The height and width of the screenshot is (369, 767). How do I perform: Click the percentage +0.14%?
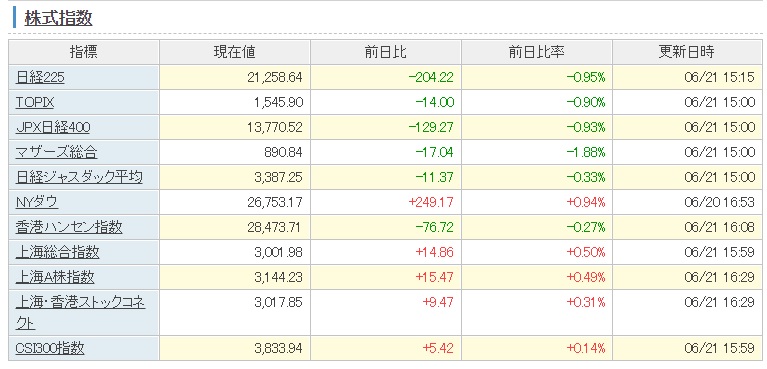(586, 348)
